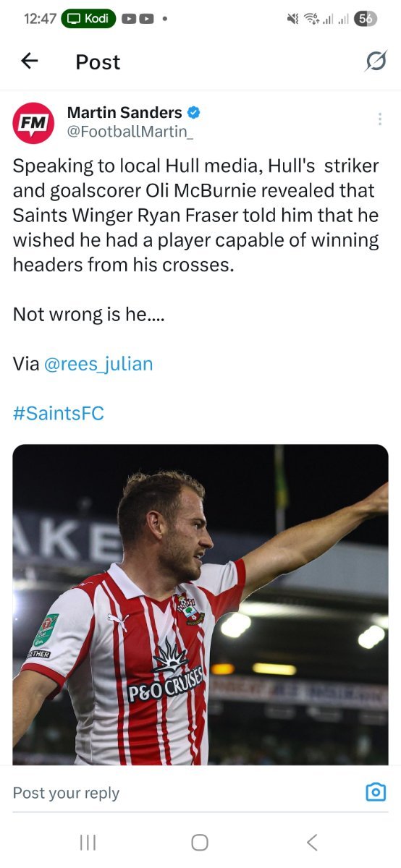The image size is (401, 868).
Task: Open Android recent apps button
Action: click(88, 842)
